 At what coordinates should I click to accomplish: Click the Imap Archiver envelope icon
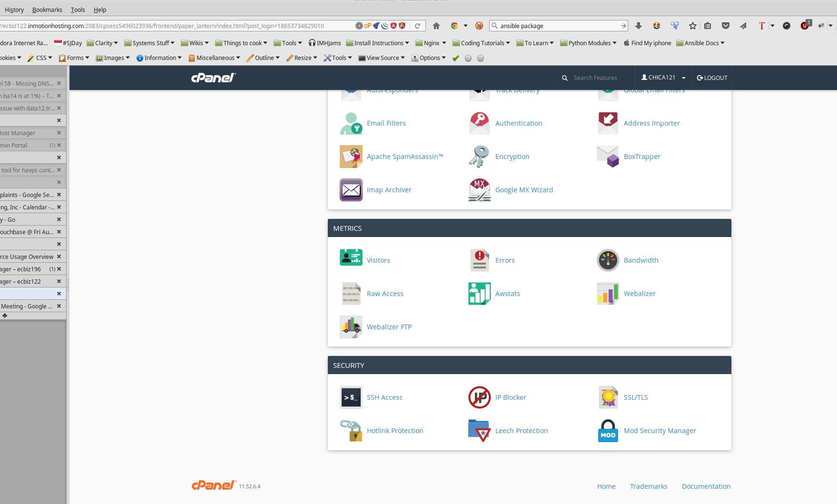[351, 190]
